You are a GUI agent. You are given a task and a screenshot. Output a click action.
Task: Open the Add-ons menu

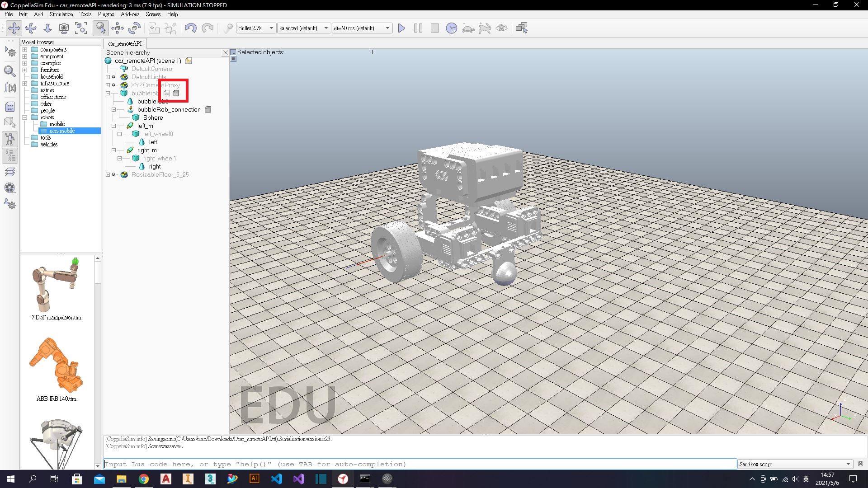tap(130, 14)
